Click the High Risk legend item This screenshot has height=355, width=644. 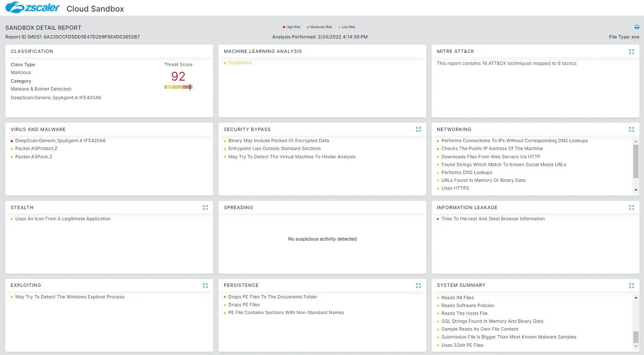pyautogui.click(x=292, y=27)
